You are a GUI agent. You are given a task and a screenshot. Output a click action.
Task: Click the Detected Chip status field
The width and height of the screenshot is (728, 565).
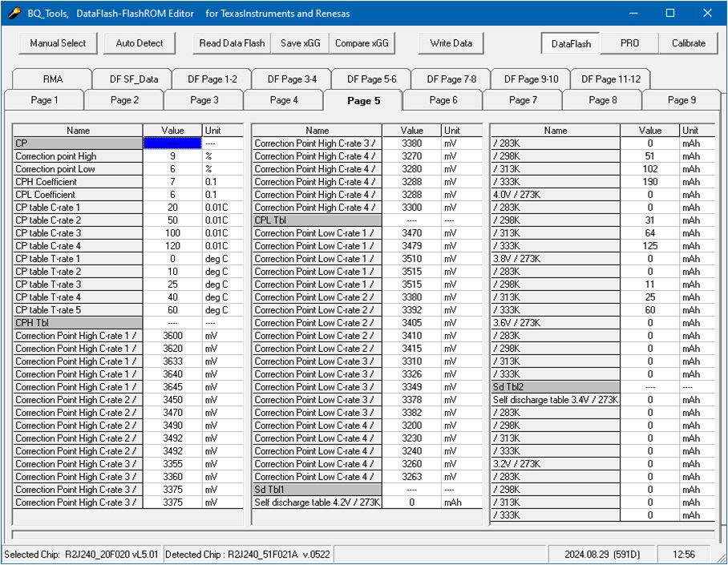tap(248, 554)
